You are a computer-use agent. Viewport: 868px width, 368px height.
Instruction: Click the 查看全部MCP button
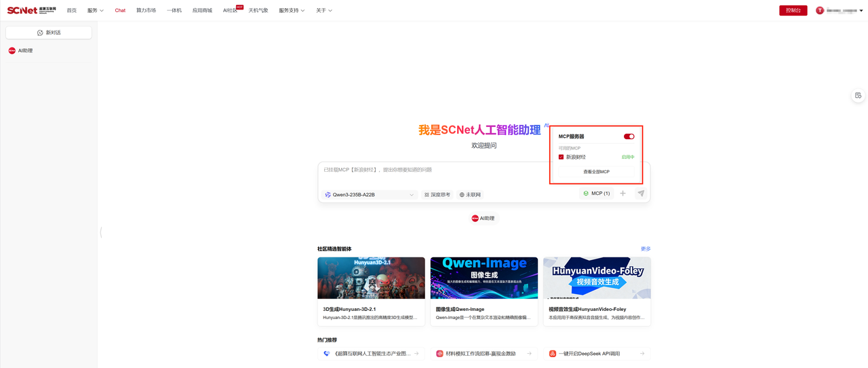596,172
